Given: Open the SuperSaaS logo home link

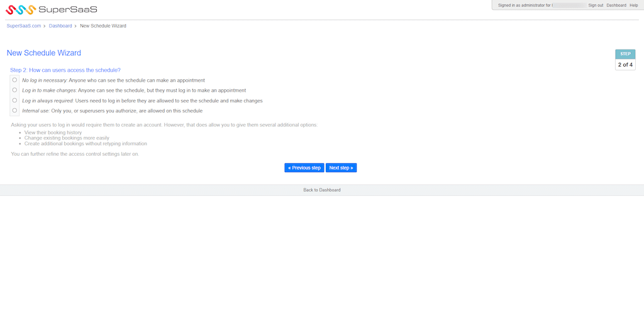Looking at the screenshot, I should tap(52, 9).
